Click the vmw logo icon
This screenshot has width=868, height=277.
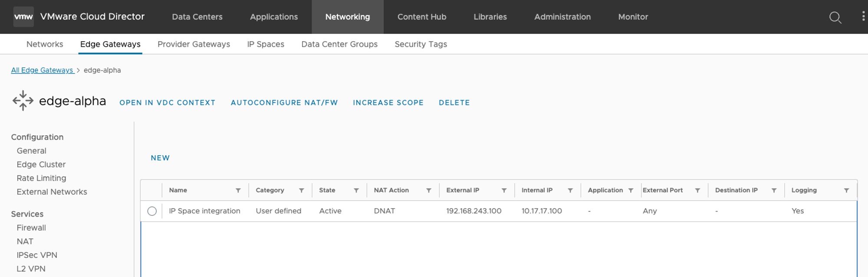(x=23, y=17)
